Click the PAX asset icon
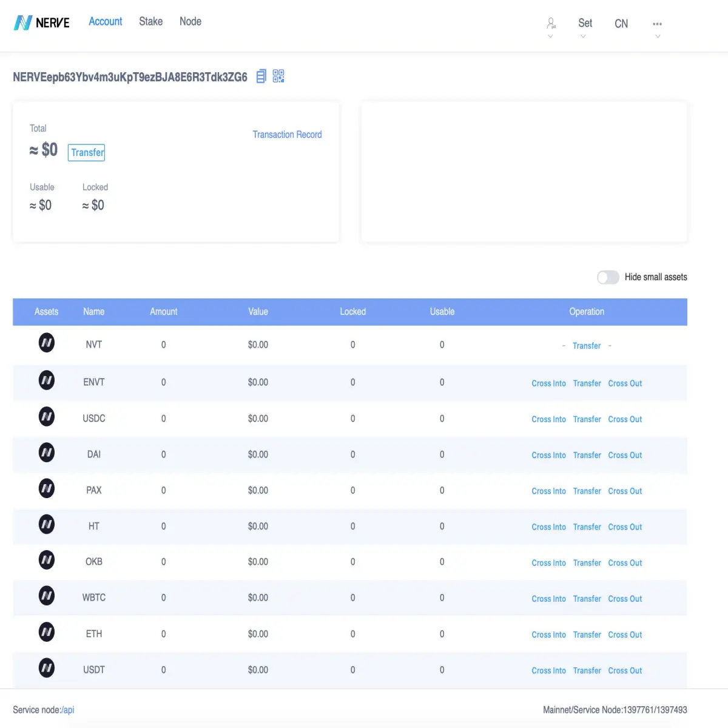 tap(47, 488)
